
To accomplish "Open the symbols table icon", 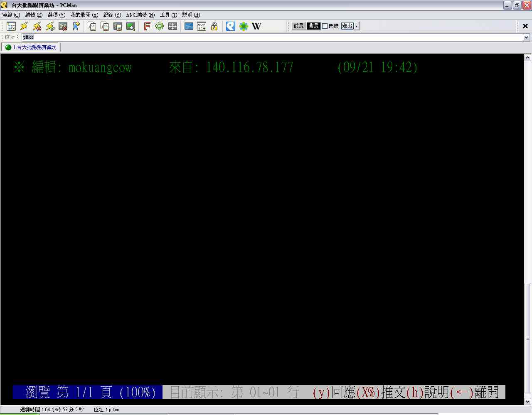I will (202, 26).
